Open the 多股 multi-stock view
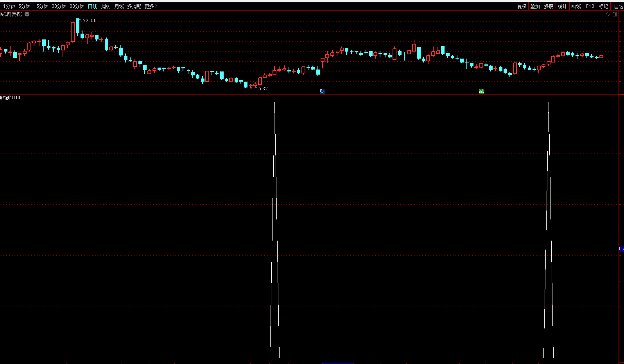 pyautogui.click(x=549, y=6)
